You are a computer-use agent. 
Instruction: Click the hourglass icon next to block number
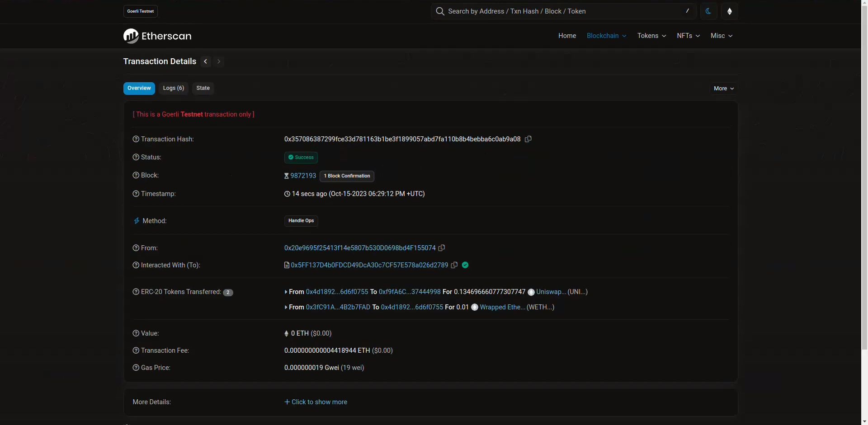(x=286, y=176)
